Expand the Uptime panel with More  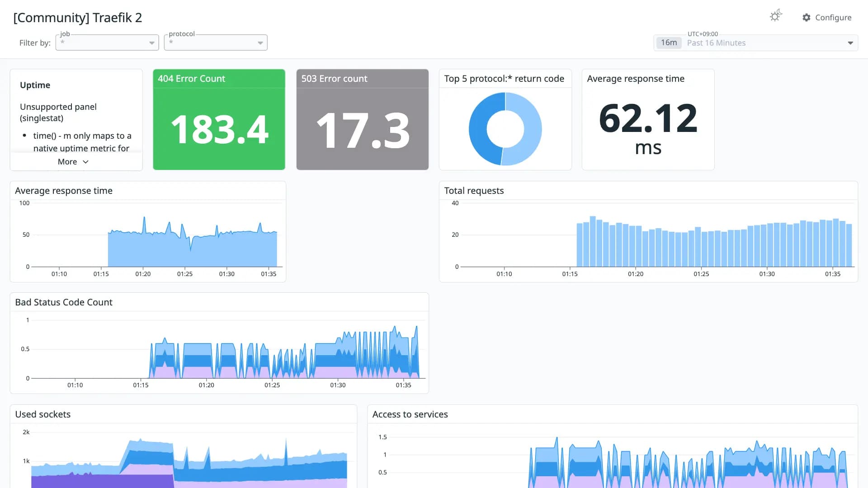(x=73, y=162)
